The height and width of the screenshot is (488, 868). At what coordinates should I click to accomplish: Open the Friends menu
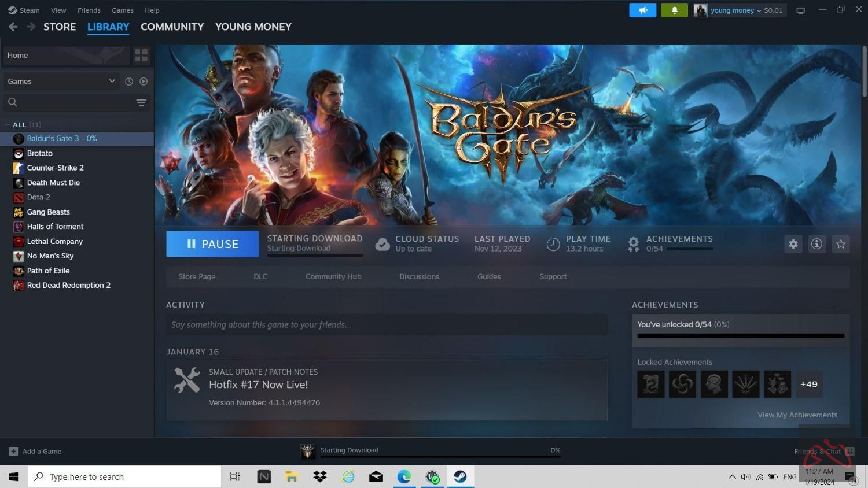coord(88,10)
